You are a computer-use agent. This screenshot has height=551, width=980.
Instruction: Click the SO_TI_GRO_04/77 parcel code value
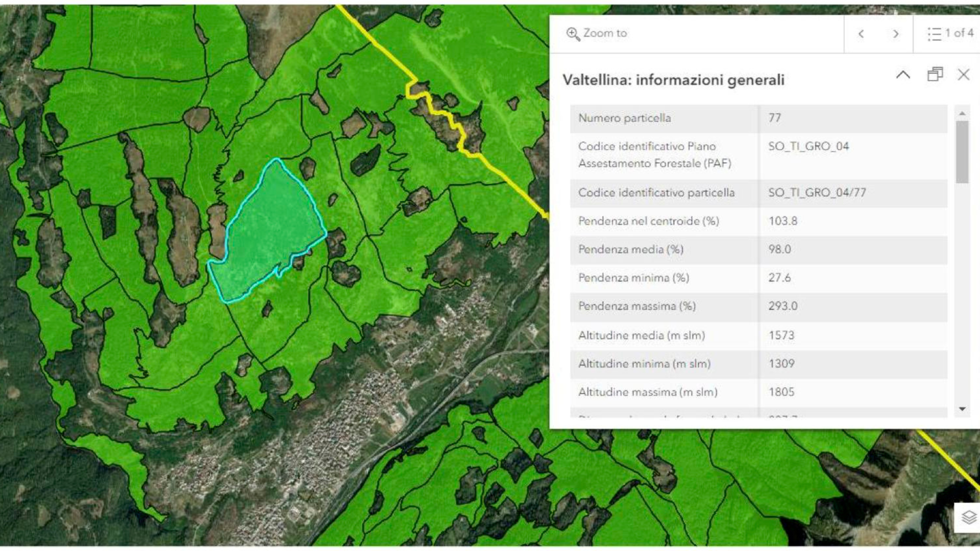coord(817,193)
